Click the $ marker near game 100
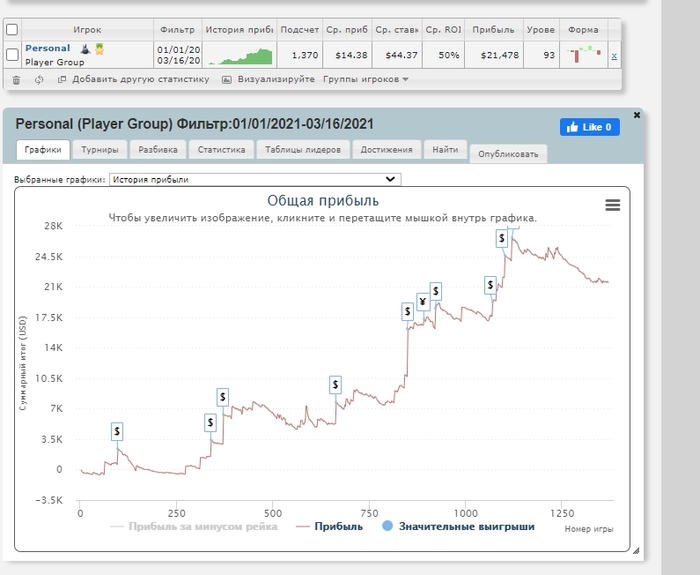This screenshot has width=700, height=575. [117, 431]
